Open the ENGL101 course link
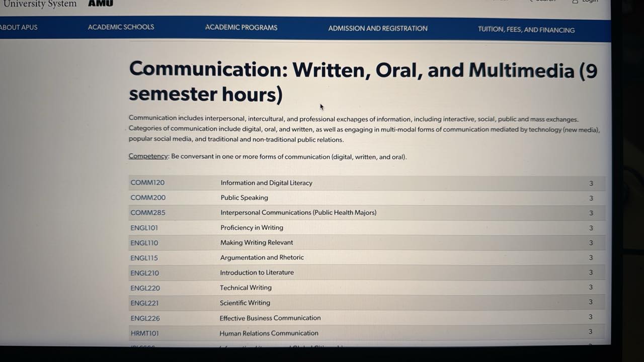The image size is (644, 362). tap(144, 228)
